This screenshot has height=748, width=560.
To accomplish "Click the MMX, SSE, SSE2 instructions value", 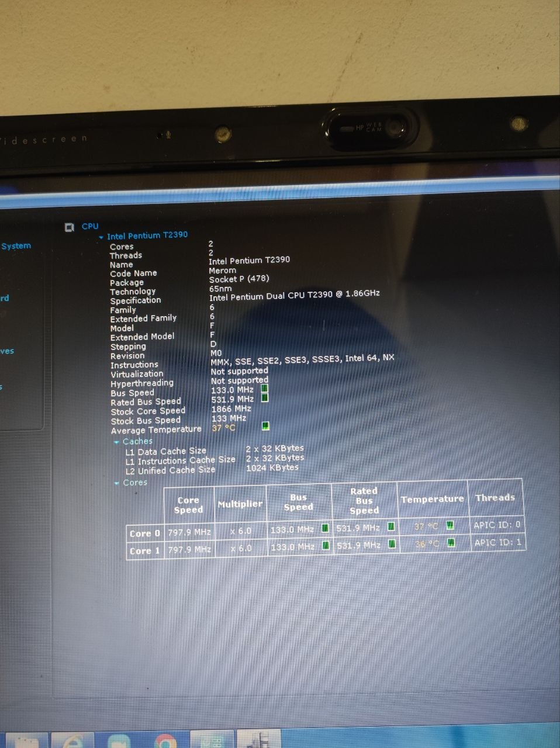I will tap(302, 359).
